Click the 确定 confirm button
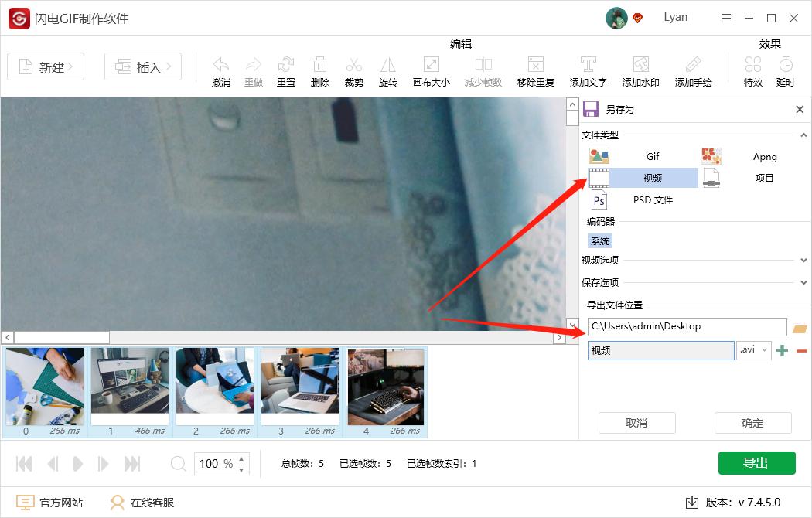 pos(752,423)
